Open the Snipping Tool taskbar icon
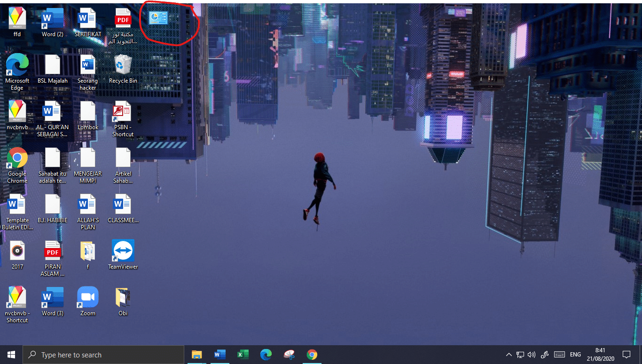Screen dimensions: 642x364 click(x=289, y=355)
